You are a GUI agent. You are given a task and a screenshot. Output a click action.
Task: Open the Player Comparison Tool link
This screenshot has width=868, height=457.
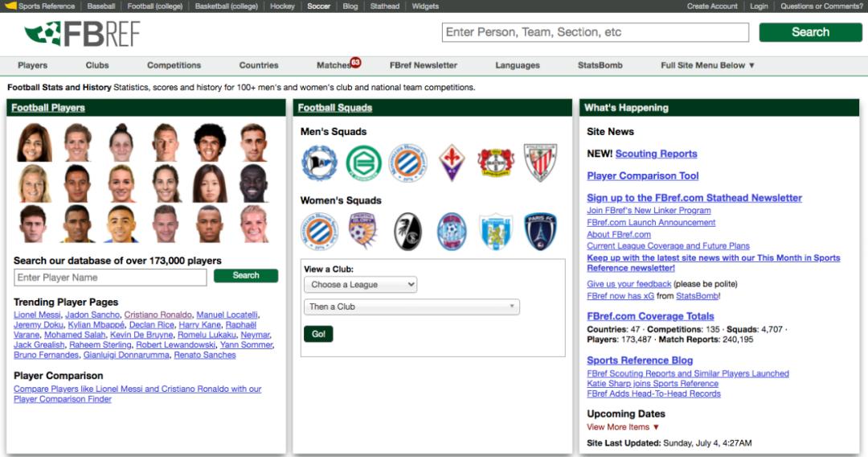[643, 176]
